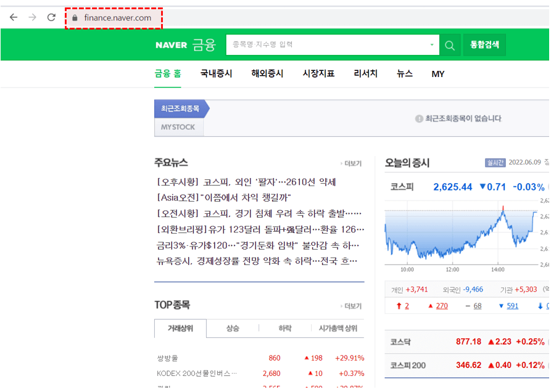Click the browser back arrow
Image resolution: width=551 pixels, height=392 pixels.
(x=14, y=17)
